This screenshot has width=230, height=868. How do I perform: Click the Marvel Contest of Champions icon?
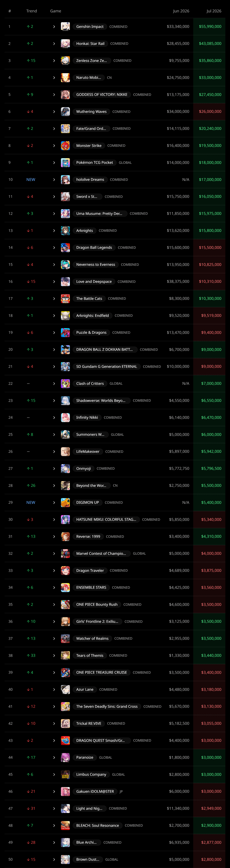pyautogui.click(x=65, y=553)
